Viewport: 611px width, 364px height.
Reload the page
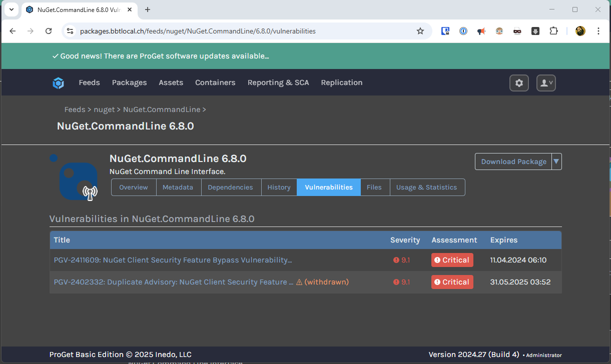pos(49,31)
